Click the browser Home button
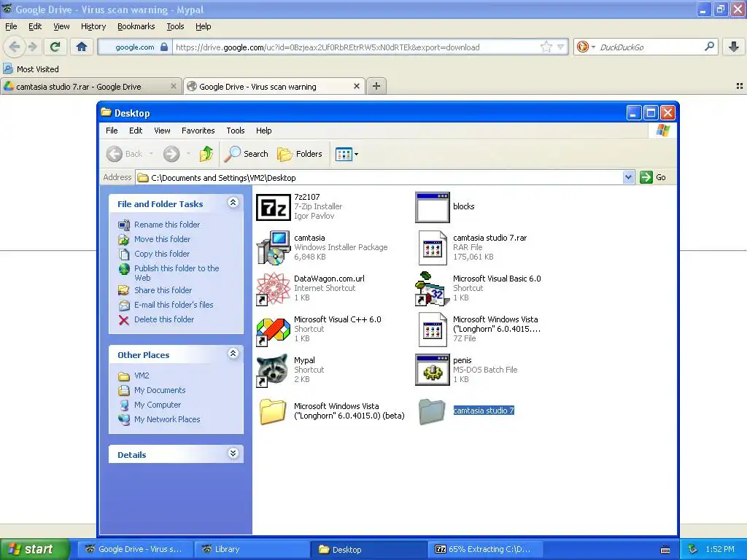747x560 pixels. click(x=82, y=47)
